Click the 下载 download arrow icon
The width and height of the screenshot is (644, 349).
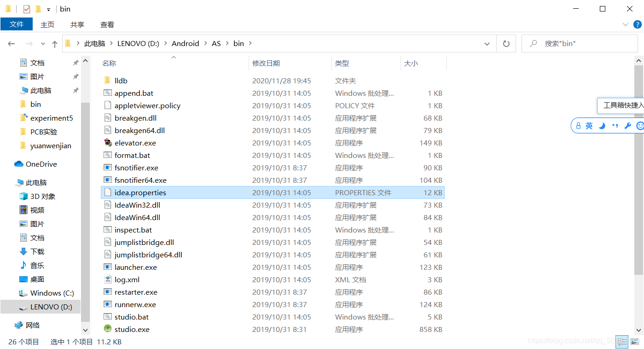(x=23, y=251)
